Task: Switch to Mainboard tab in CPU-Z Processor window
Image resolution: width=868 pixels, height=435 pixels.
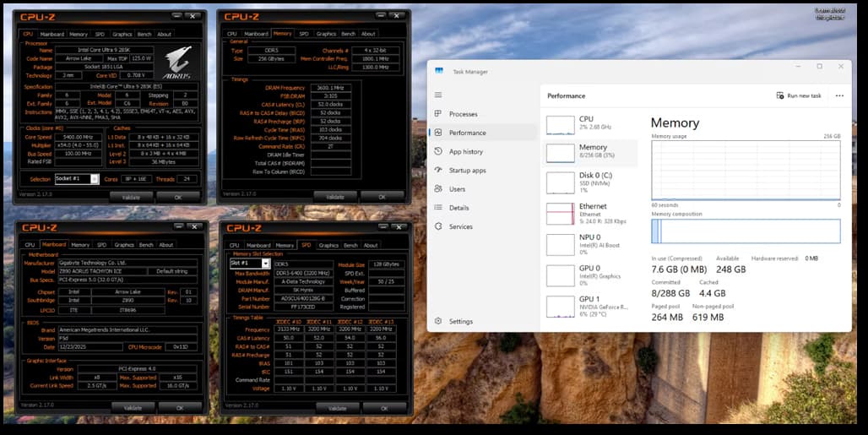Action: pos(52,35)
